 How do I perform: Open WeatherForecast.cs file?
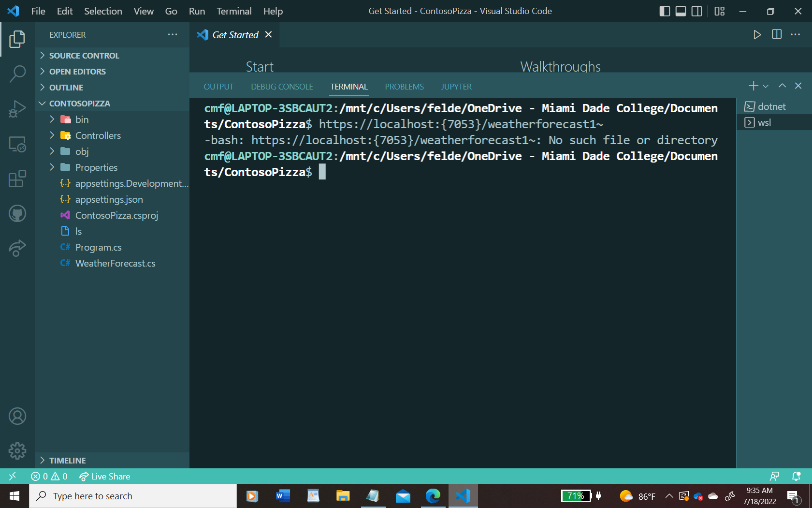tap(112, 263)
